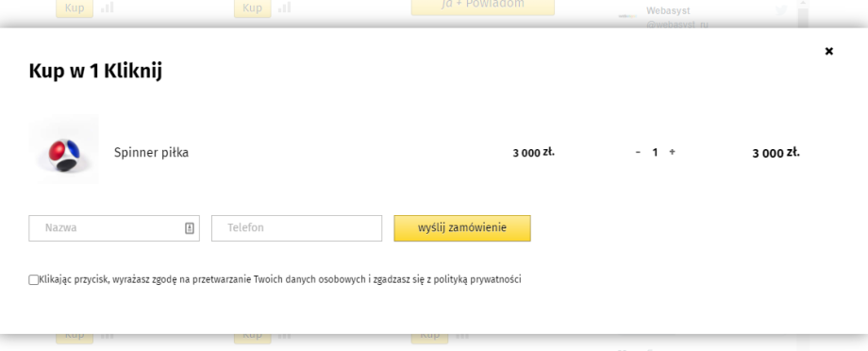868x351 pixels.
Task: Open the Spinner piłka product thumbnail
Action: coord(64,149)
